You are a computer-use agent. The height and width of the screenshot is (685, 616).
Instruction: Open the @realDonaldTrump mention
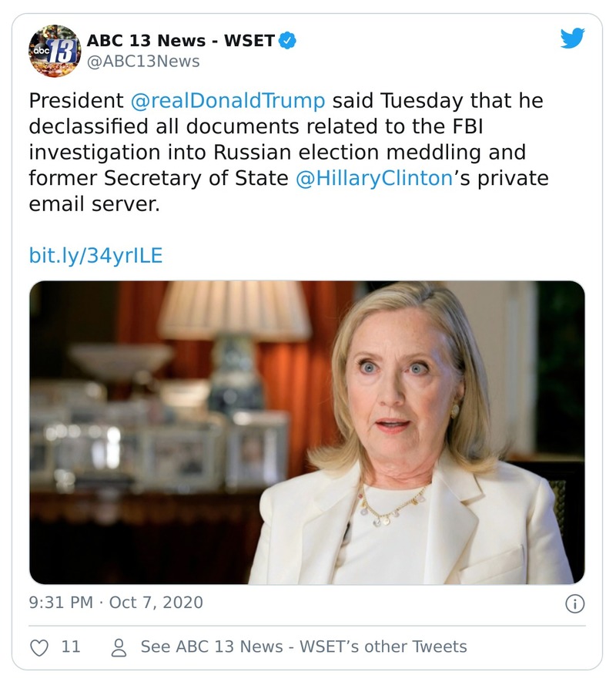227,101
